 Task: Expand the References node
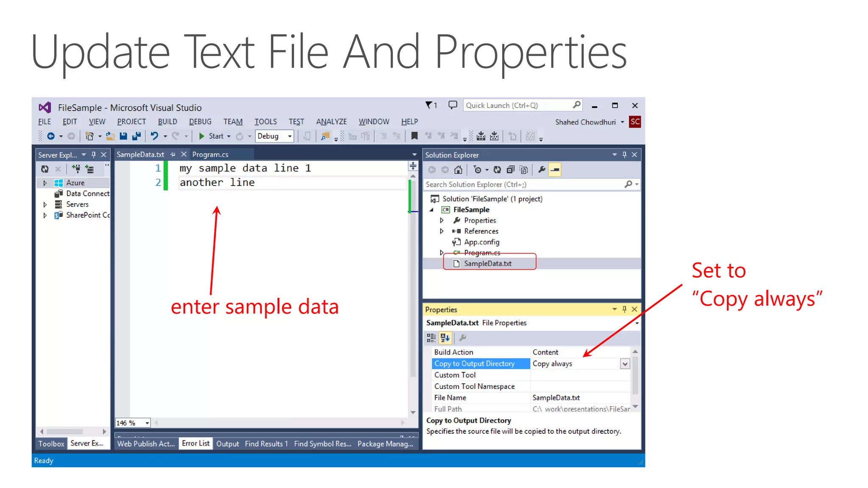tap(442, 231)
